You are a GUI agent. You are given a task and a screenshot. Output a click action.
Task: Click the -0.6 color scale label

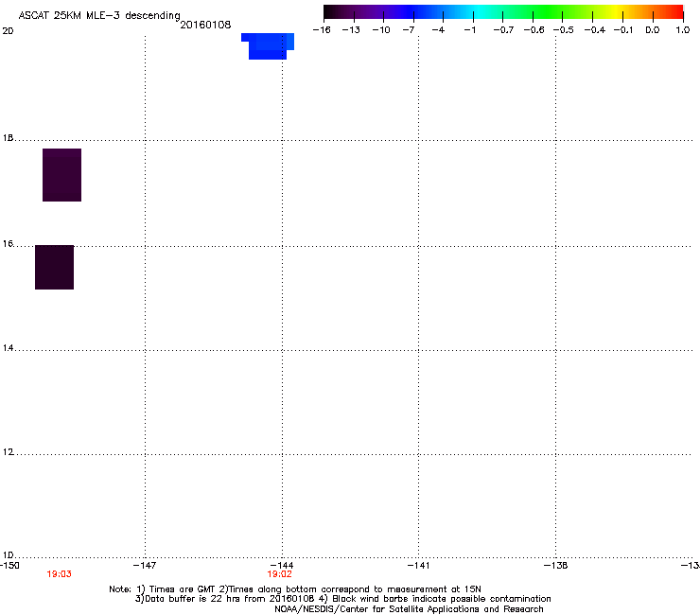click(x=534, y=30)
